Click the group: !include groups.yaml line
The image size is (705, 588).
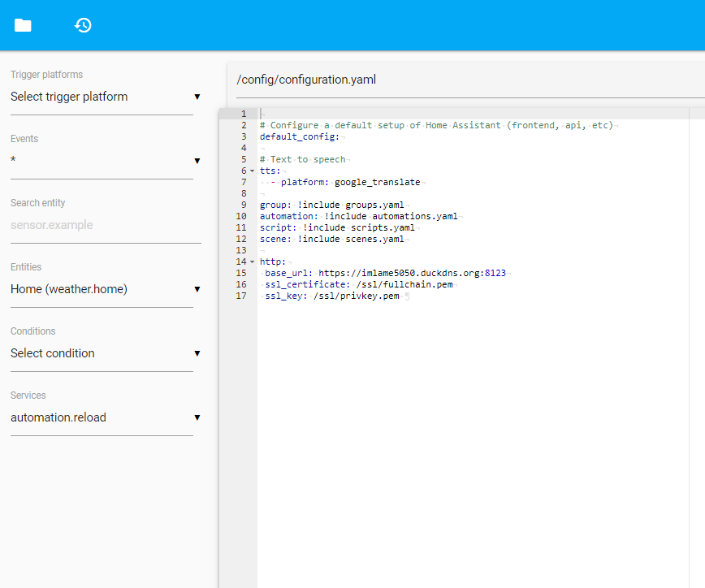[332, 205]
